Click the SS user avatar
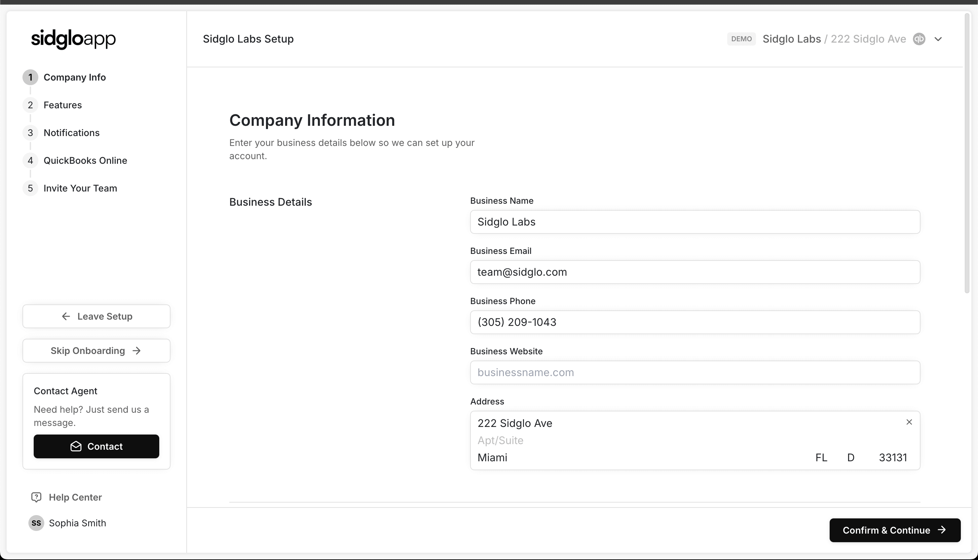Image resolution: width=978 pixels, height=560 pixels. click(36, 523)
